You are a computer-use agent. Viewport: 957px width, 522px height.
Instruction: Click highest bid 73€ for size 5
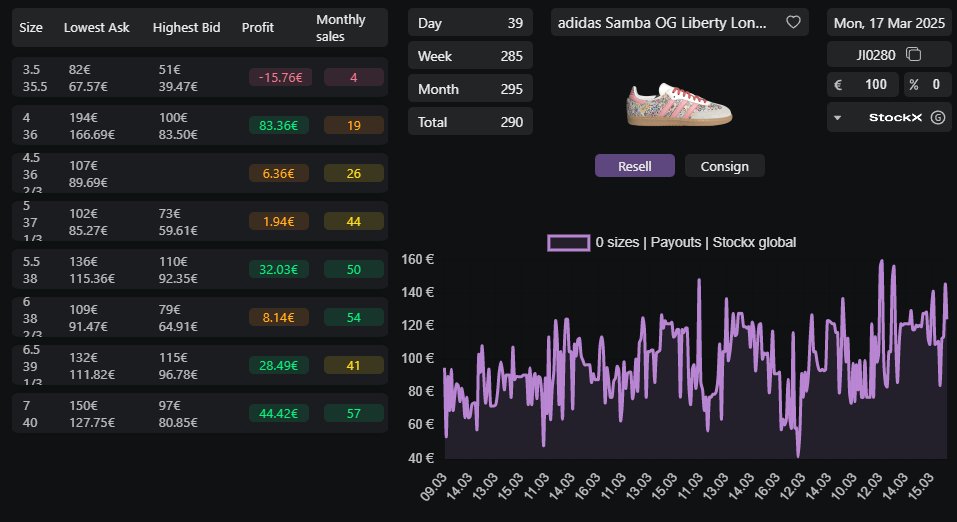(170, 214)
